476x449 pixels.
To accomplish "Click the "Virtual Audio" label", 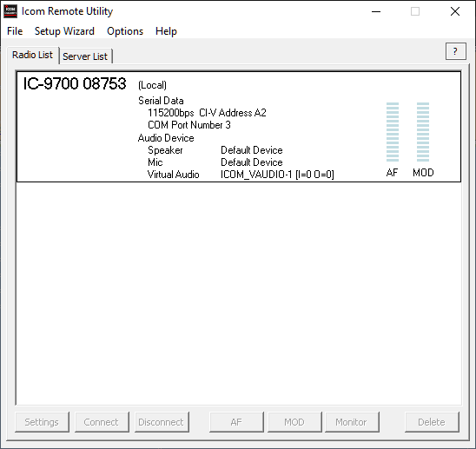I will 174,175.
